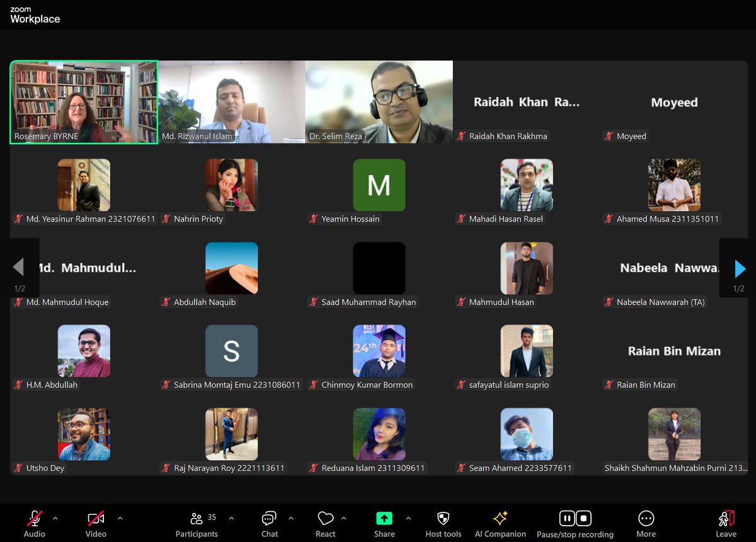Click the "Raidah Khan Rakhma" name label
Image resolution: width=756 pixels, height=542 pixels.
tap(508, 136)
